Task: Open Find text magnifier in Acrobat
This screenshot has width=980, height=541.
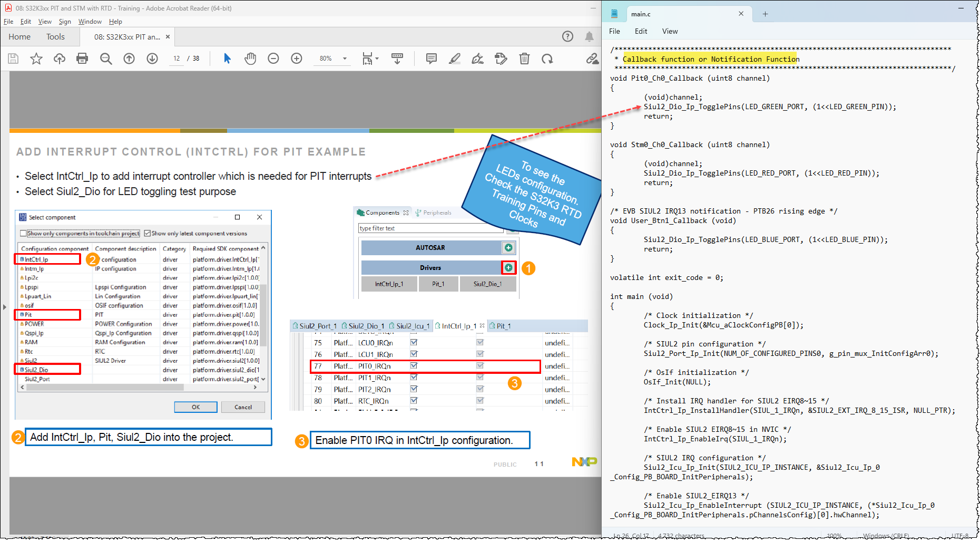Action: [106, 59]
